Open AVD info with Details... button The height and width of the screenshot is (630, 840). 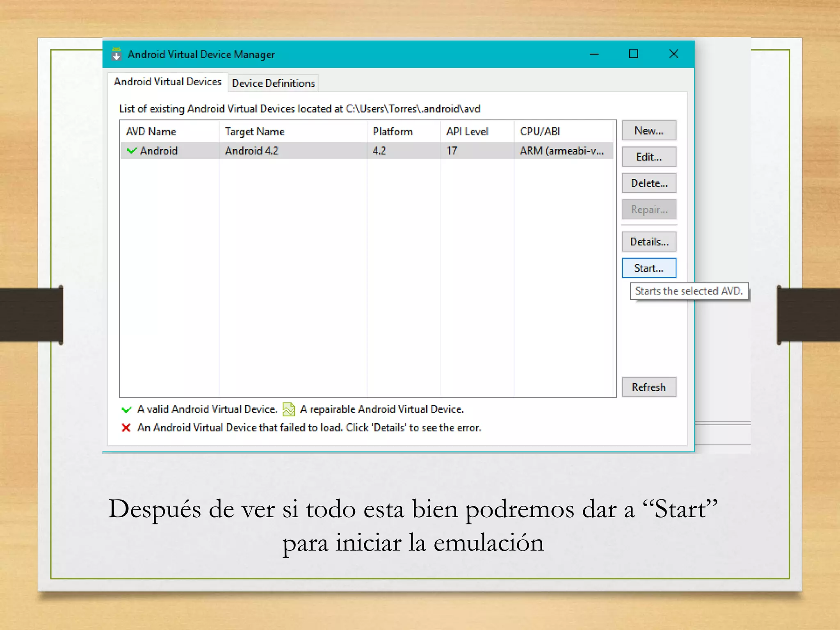(649, 242)
